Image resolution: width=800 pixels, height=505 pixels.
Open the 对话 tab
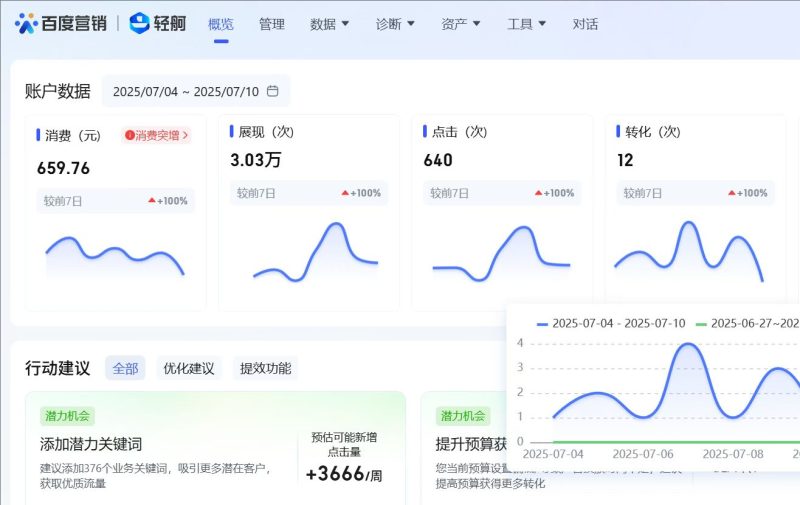point(585,24)
